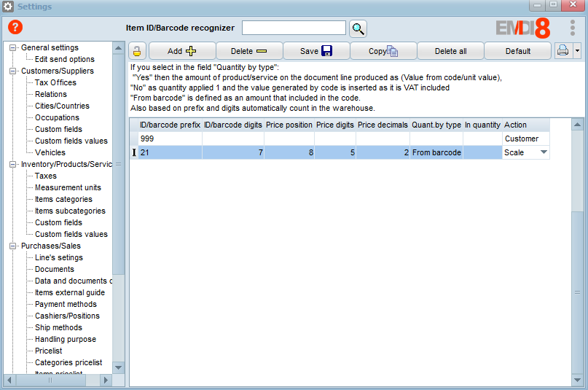Click the Price decimals column header
The width and height of the screenshot is (588, 390).
tap(383, 125)
